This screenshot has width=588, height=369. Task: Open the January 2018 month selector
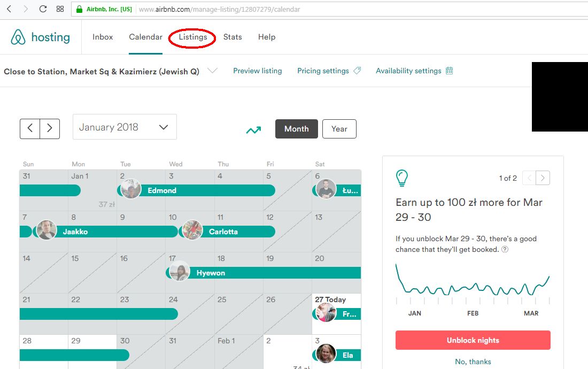point(124,127)
